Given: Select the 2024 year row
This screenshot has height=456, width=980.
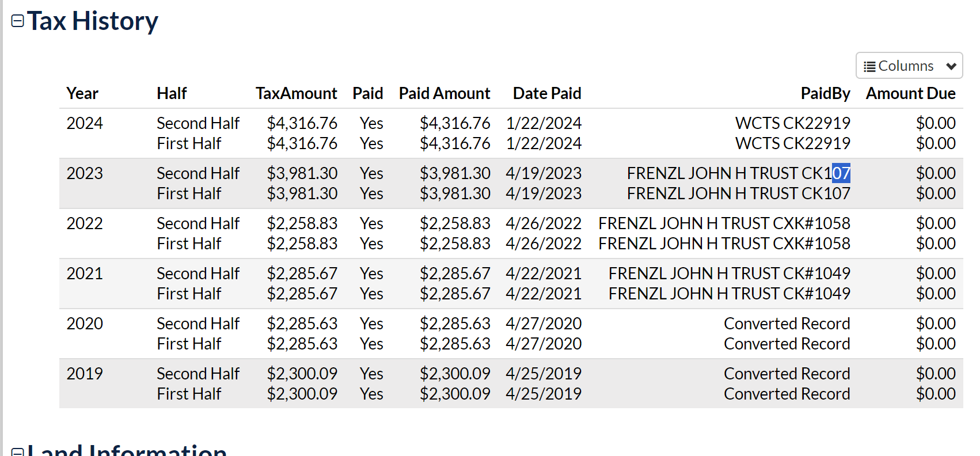Looking at the screenshot, I should click(511, 134).
